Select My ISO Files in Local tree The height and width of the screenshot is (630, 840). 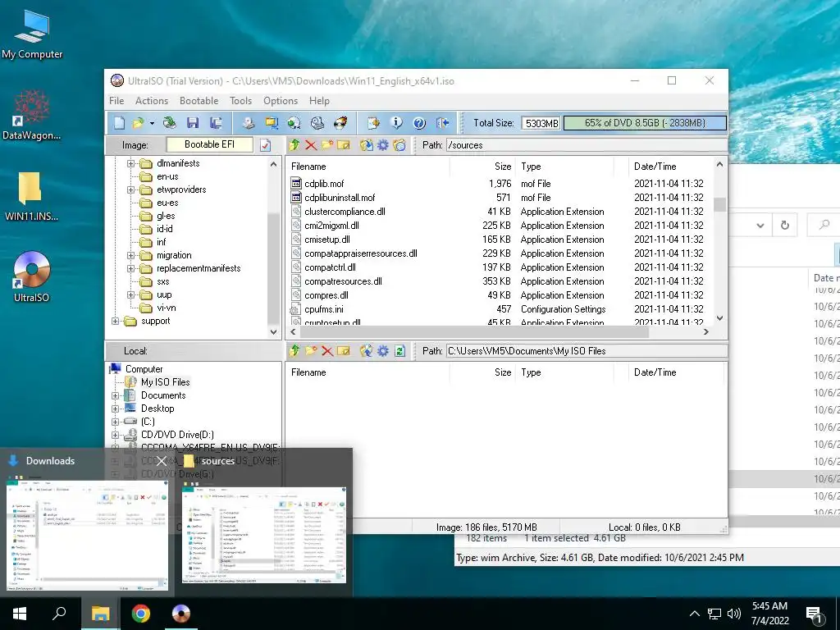pos(165,382)
